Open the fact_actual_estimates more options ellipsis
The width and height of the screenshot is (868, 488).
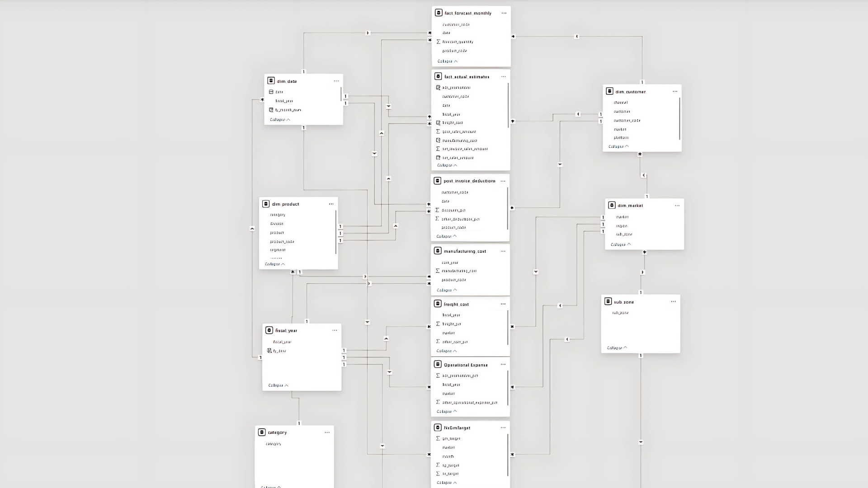tap(503, 76)
